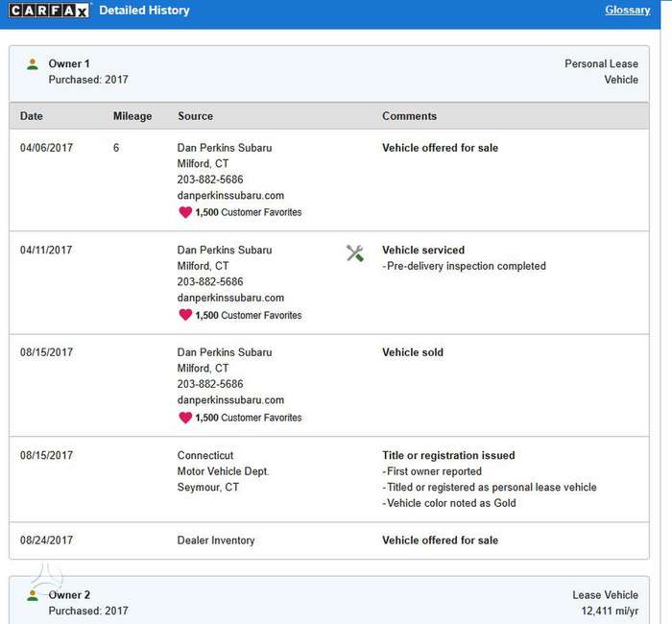Click phone number 203-882-5686 in 04/06/2017 row

210,180
